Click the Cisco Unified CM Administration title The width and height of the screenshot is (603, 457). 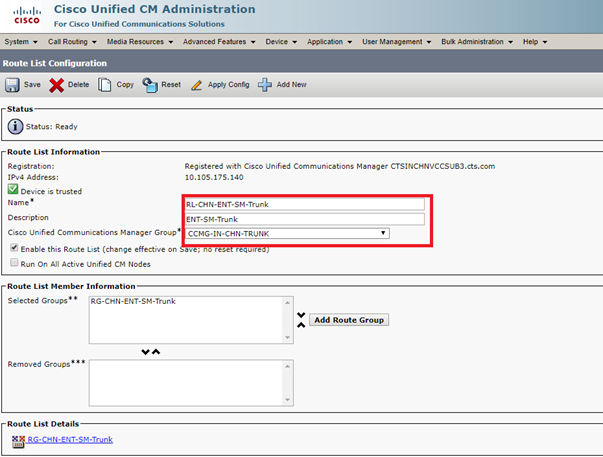154,9
